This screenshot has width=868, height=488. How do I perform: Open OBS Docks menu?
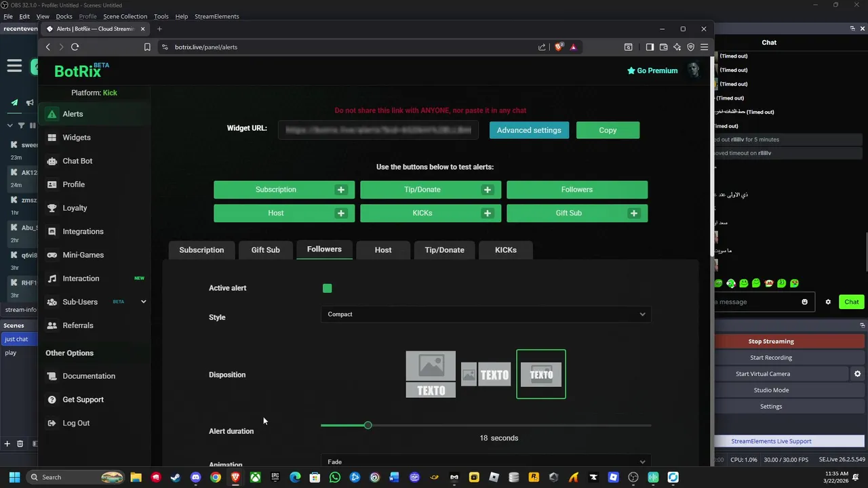click(x=64, y=16)
